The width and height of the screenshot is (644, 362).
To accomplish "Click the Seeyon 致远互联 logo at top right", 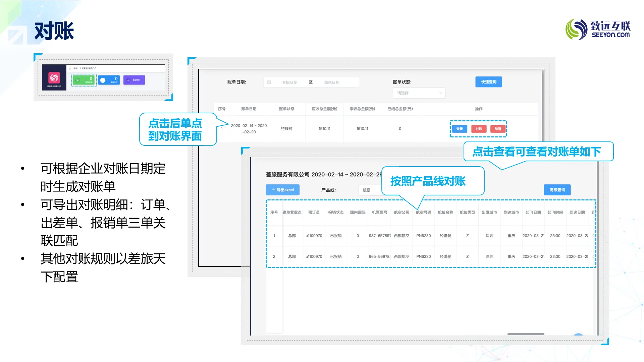I will point(598,29).
